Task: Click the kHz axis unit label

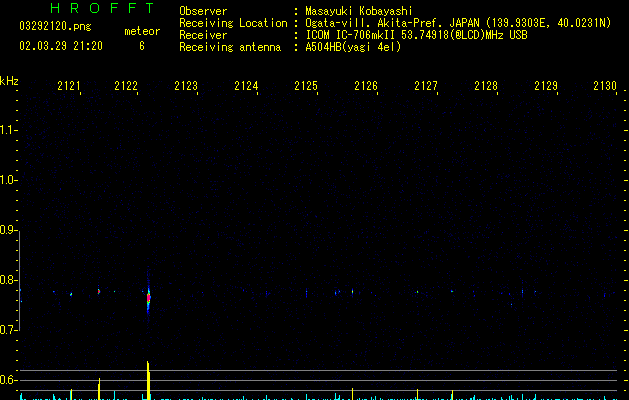Action: coord(9,81)
